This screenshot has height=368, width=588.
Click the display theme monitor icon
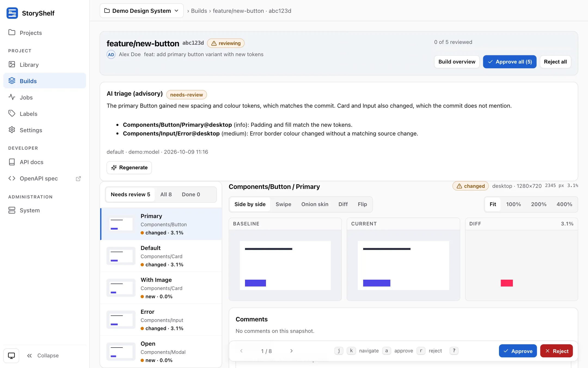11,355
